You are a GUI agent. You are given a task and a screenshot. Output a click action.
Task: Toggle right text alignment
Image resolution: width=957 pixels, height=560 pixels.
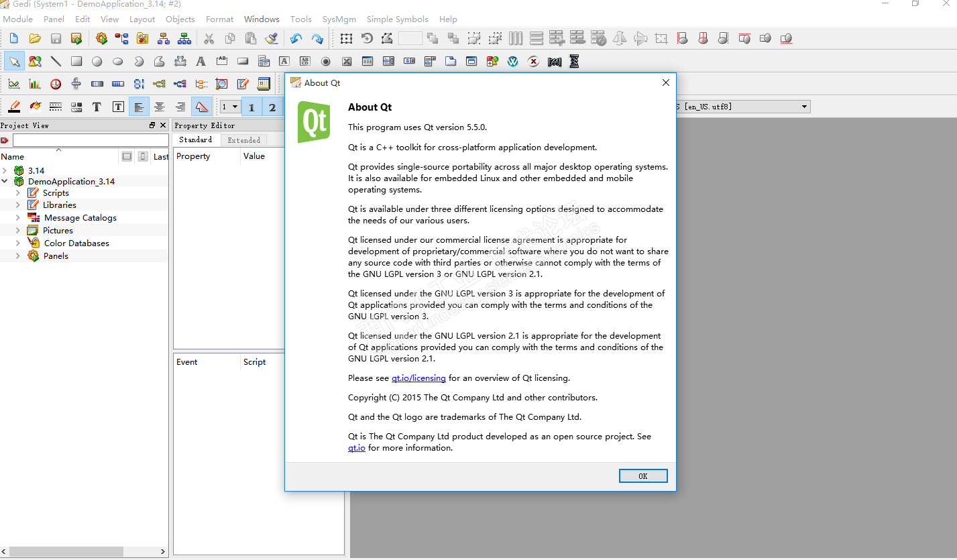click(x=180, y=107)
